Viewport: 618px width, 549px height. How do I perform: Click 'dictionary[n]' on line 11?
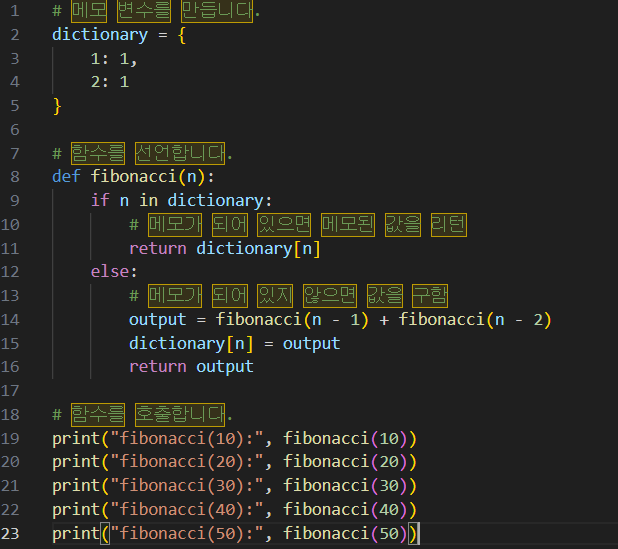(x=258, y=249)
